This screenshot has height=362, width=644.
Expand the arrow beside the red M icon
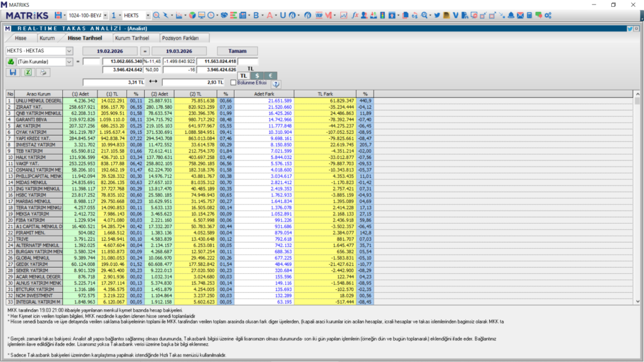coord(335,16)
